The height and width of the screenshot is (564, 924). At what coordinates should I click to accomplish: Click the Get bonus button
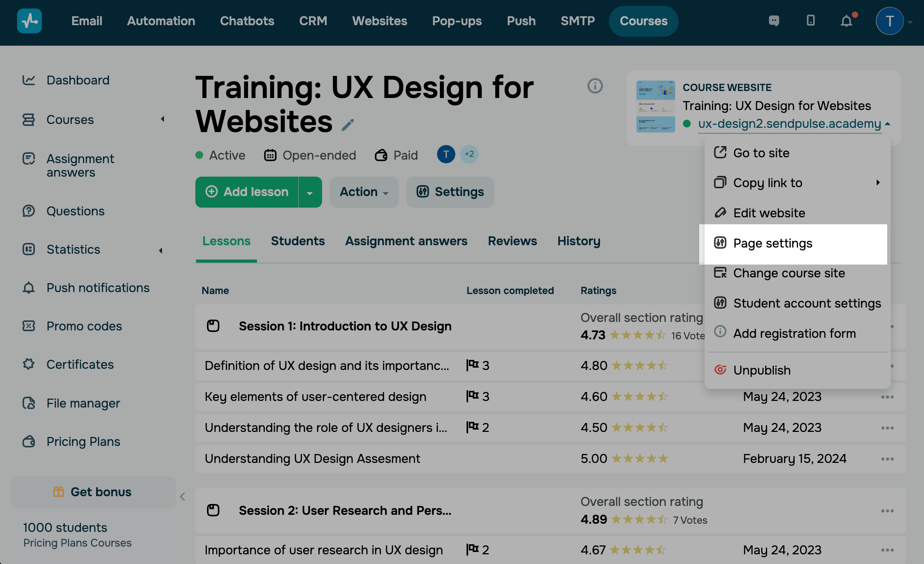[93, 492]
